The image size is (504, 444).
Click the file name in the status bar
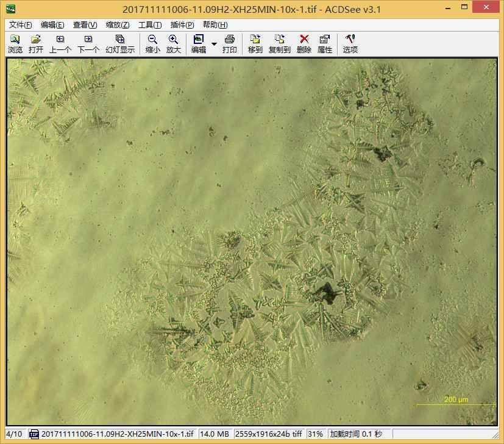click(x=118, y=434)
